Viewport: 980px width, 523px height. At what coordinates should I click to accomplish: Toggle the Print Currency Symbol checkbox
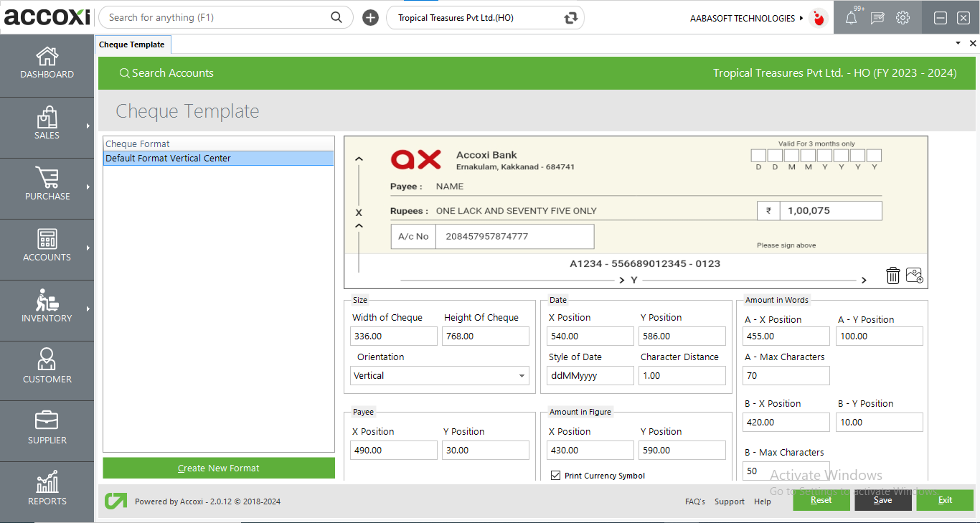click(x=555, y=475)
